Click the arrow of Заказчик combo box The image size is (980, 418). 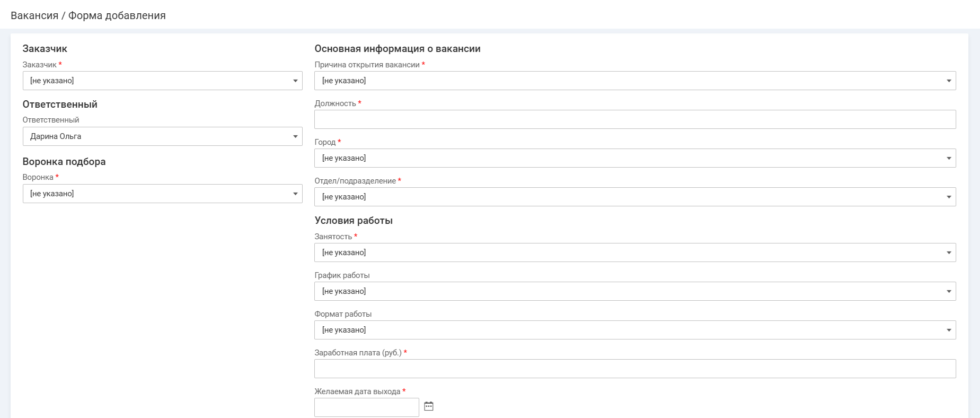point(295,81)
